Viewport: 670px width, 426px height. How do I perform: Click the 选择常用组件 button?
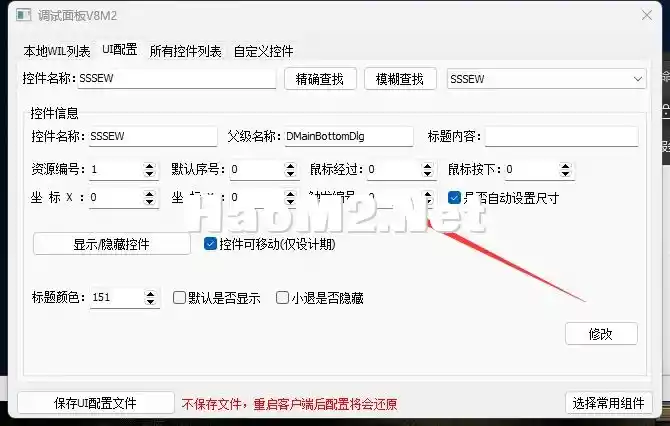[608, 403]
